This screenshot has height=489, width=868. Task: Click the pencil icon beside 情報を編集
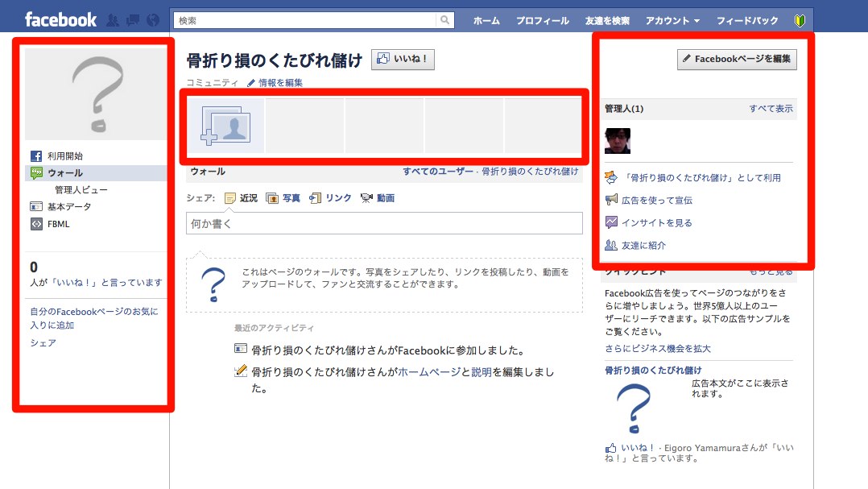tap(250, 83)
